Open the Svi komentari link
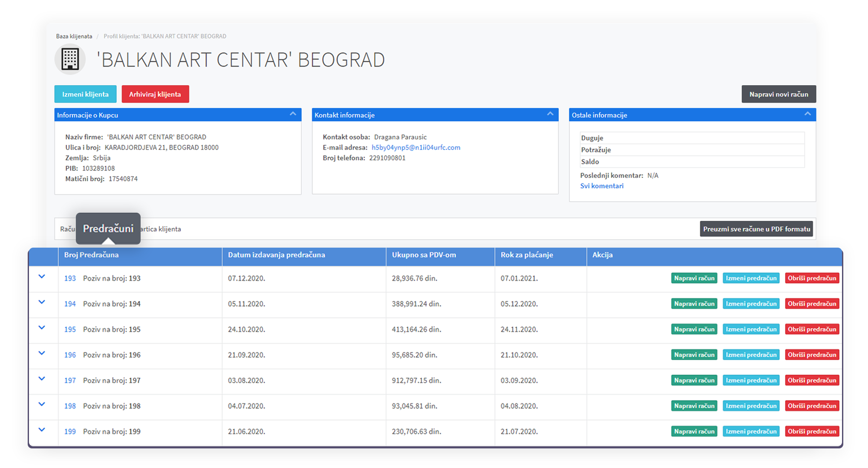This screenshot has height=468, width=868. point(601,186)
